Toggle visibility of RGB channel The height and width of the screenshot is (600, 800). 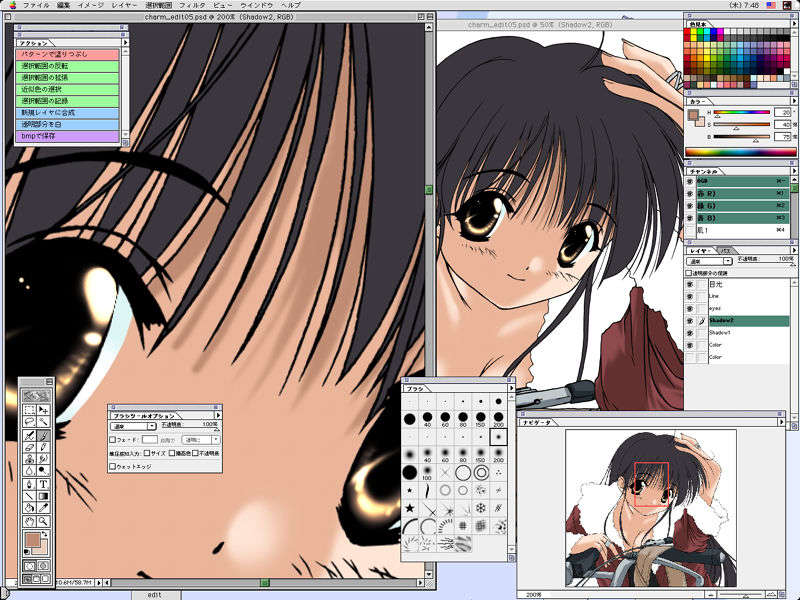click(x=690, y=181)
